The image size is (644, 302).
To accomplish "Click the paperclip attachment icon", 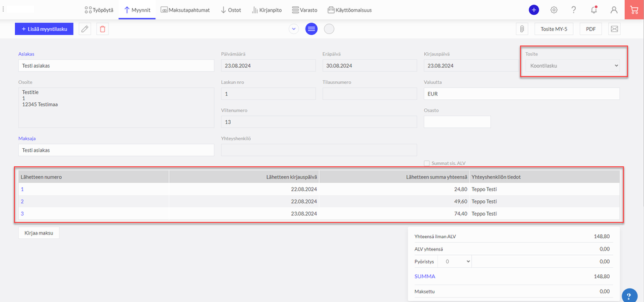I will 522,29.
